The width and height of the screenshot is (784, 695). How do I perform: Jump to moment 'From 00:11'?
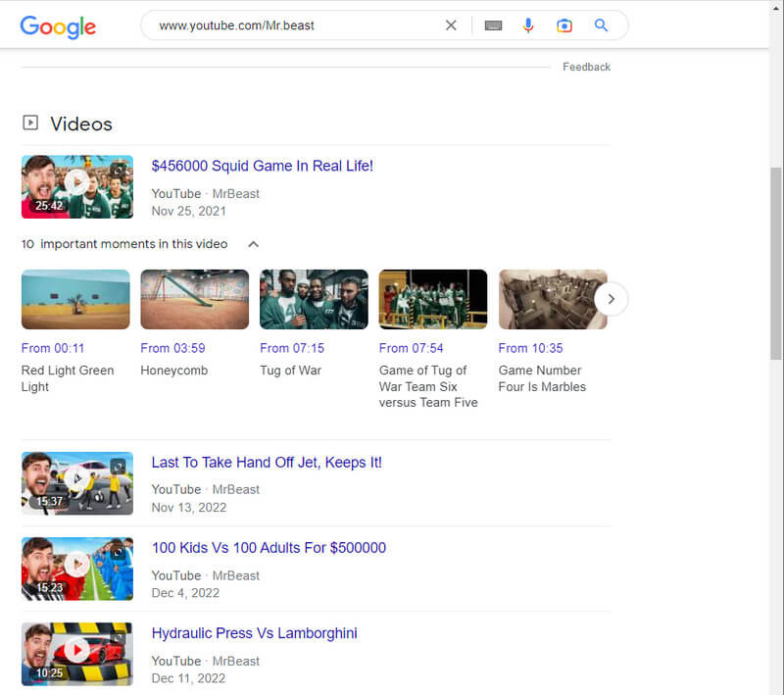53,348
